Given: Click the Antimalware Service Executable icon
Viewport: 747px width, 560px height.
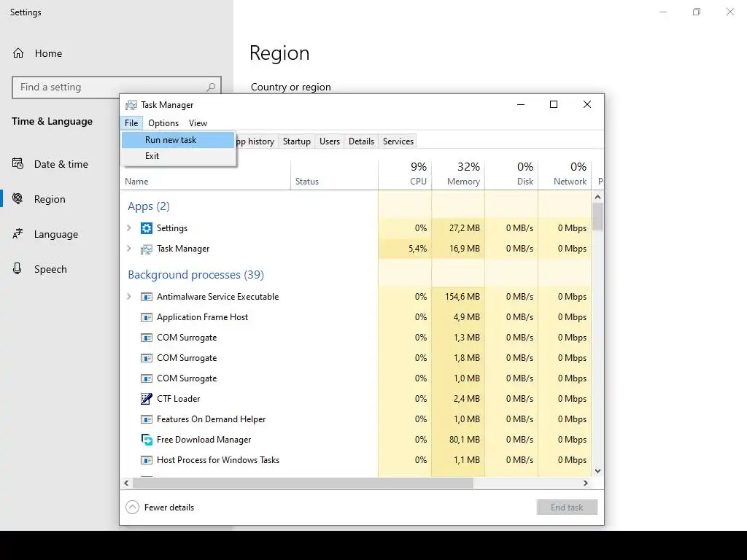Looking at the screenshot, I should 146,297.
